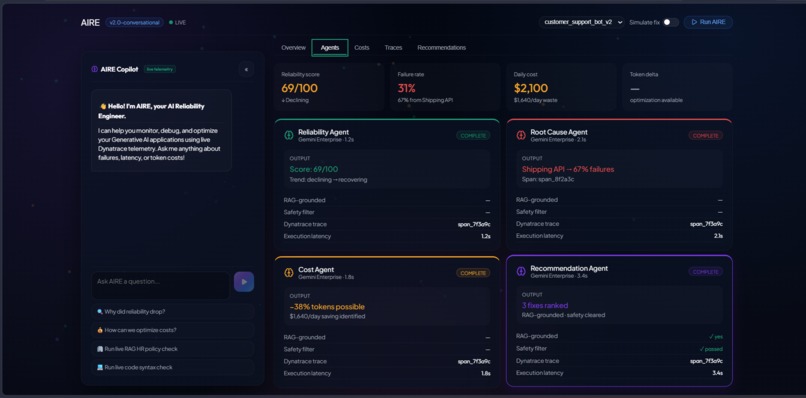Viewport: 806px width, 398px height.
Task: Click the Trend: declining recovering text
Action: pos(328,179)
